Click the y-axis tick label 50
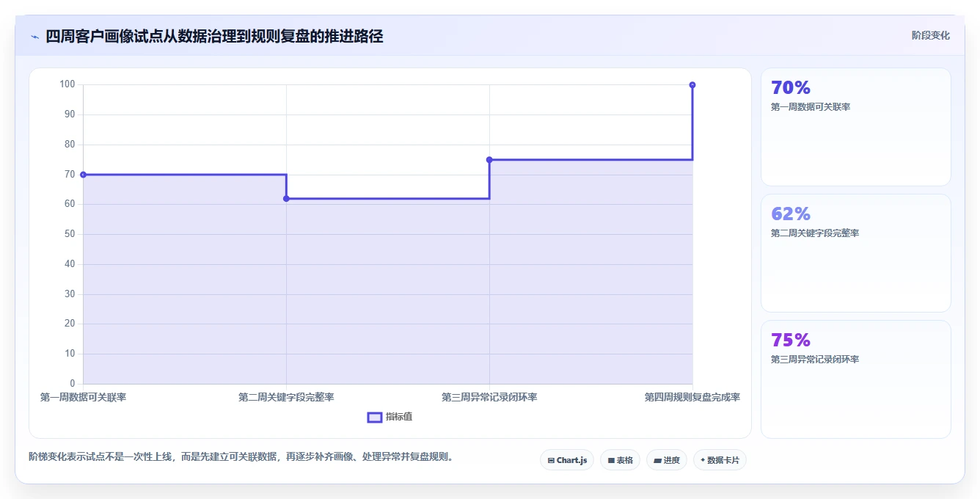 point(70,234)
